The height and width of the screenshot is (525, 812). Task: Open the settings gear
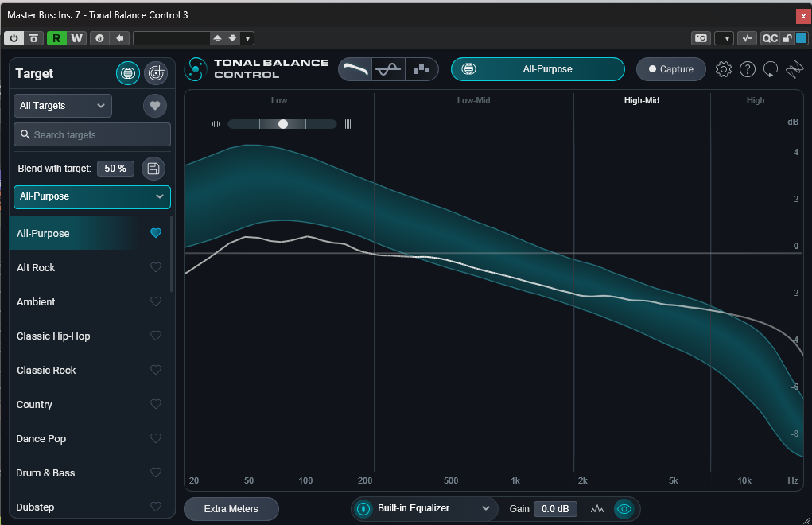click(724, 69)
